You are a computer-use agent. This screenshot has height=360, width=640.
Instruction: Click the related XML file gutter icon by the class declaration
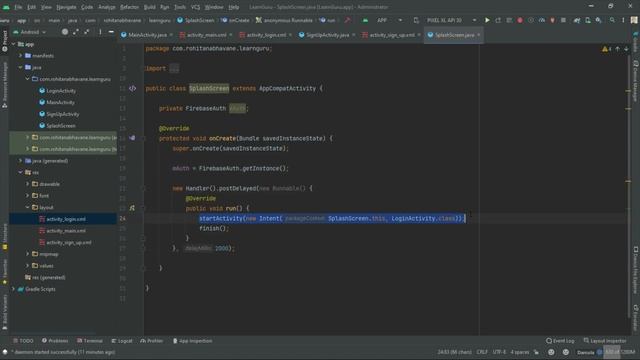[133, 88]
